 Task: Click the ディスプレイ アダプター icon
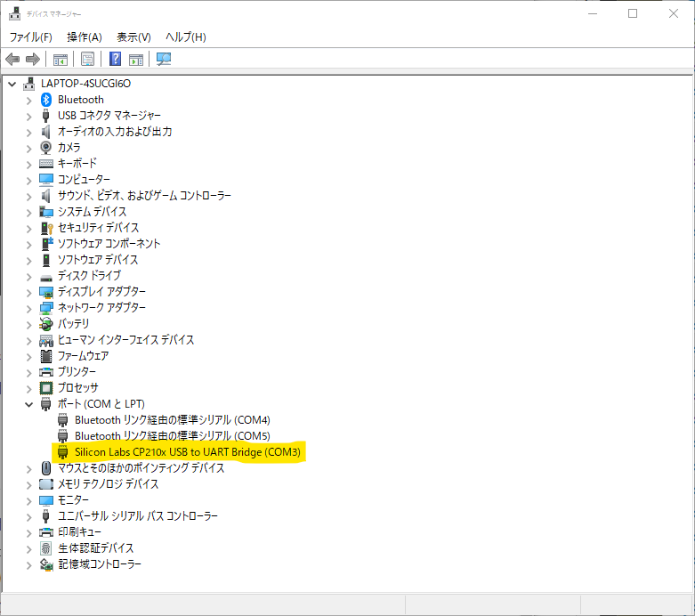(x=46, y=292)
